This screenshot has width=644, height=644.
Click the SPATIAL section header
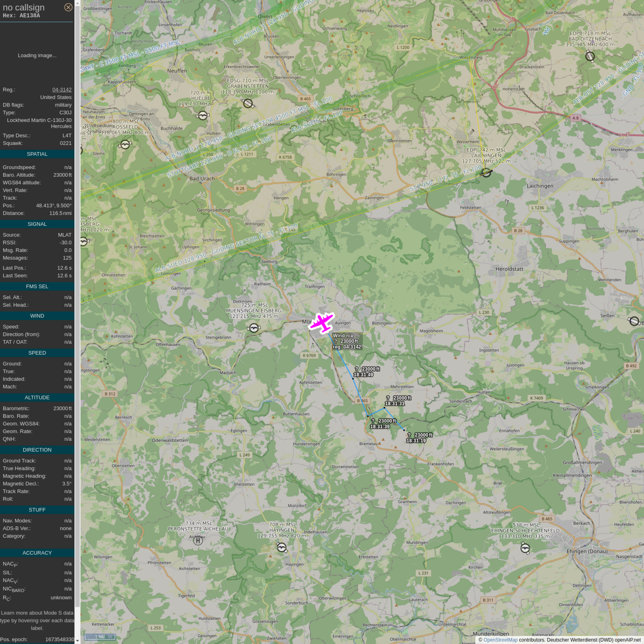(x=37, y=154)
